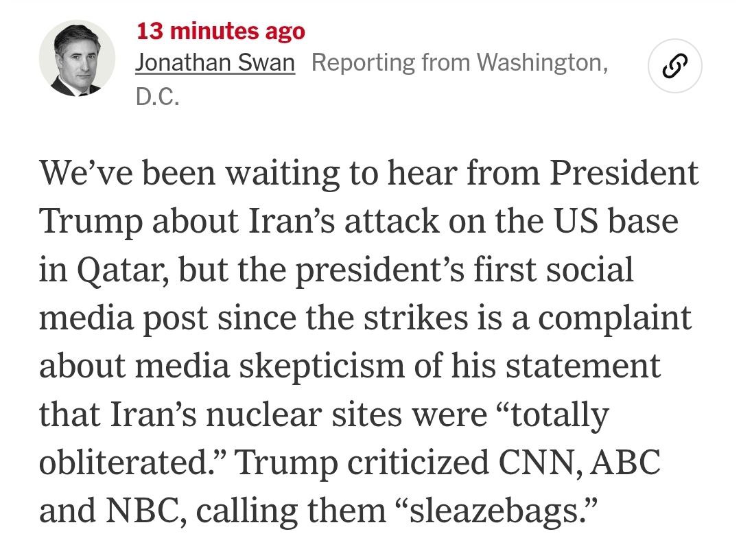
Task: Click "Reporting from Washington" dateline text
Action: coord(459,63)
